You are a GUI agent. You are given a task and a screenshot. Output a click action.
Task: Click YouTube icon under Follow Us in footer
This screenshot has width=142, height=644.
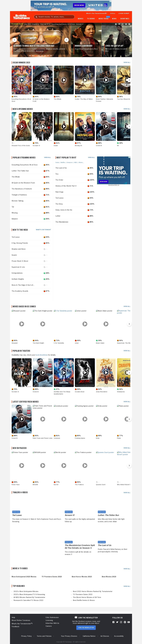[x=129, y=622]
